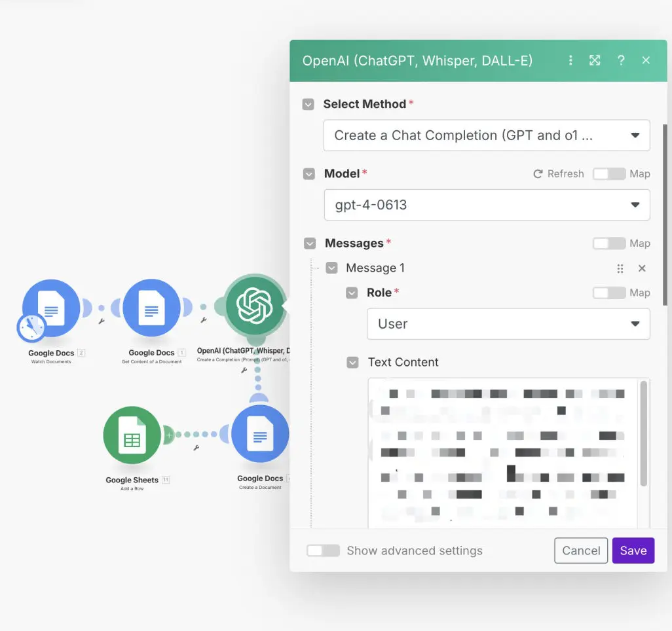Image resolution: width=672 pixels, height=631 pixels.
Task: Open the Google Docs Get Content module
Action: tap(151, 307)
